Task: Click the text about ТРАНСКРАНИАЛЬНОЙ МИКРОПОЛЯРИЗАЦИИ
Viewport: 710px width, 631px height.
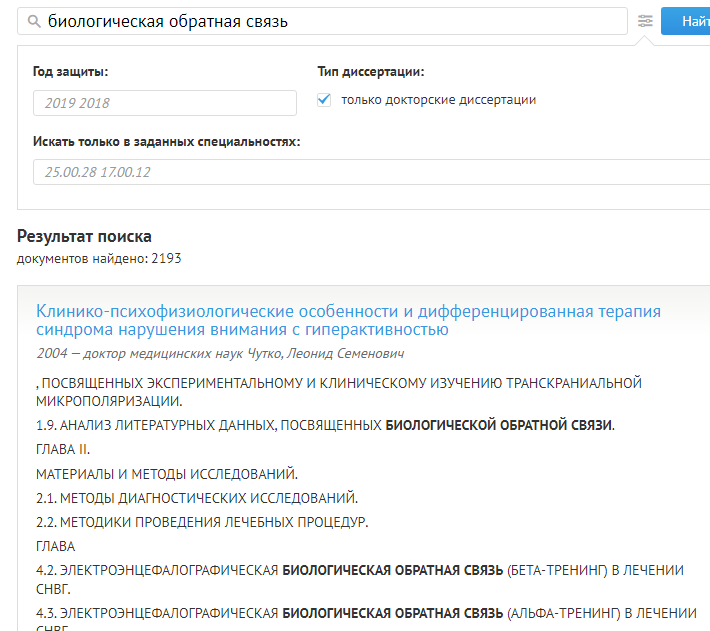Action: [x=339, y=392]
